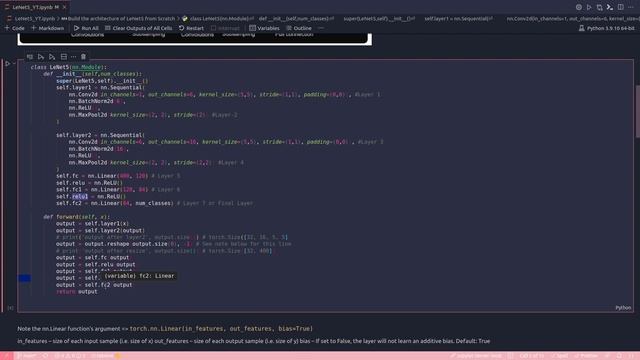Open super(LeNet5,self).__init__ breadcrumb item

point(379,18)
